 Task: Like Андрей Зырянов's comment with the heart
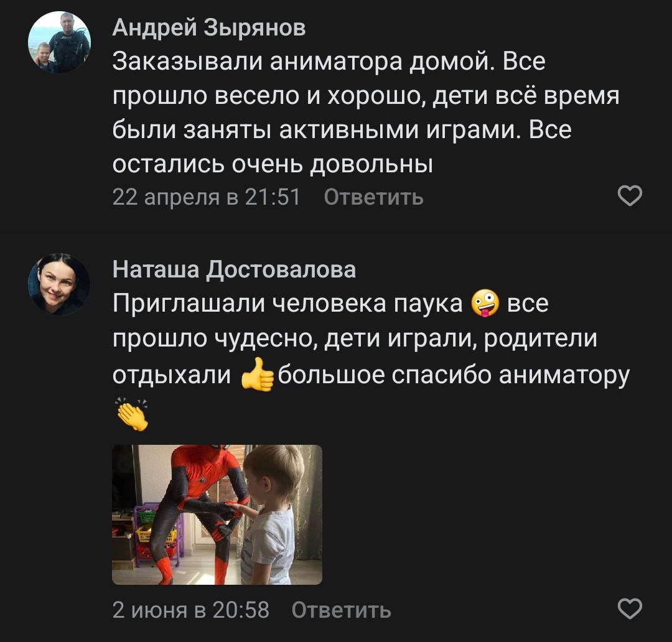point(630,196)
